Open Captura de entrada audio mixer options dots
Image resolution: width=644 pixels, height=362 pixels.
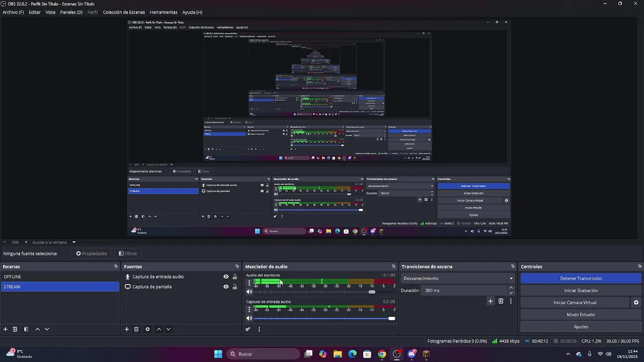coord(249,309)
